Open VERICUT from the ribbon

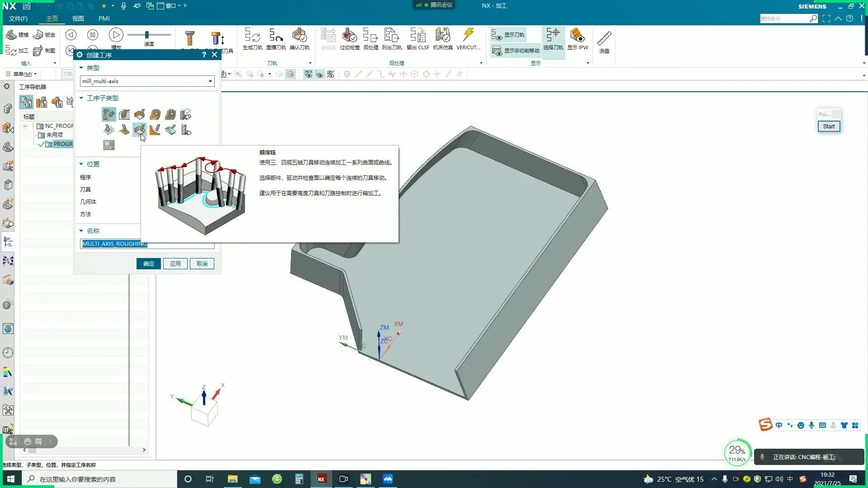468,35
